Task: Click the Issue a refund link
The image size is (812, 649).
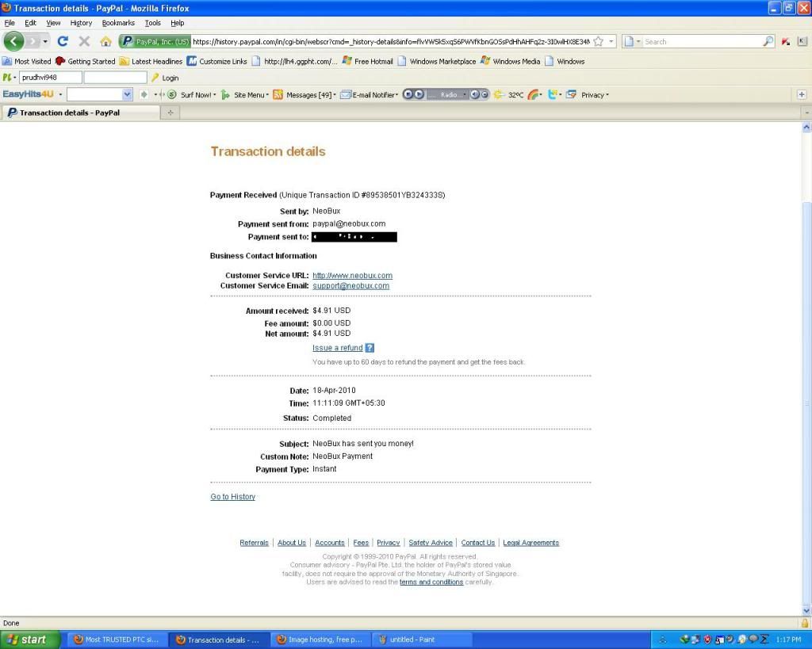Action: (338, 348)
